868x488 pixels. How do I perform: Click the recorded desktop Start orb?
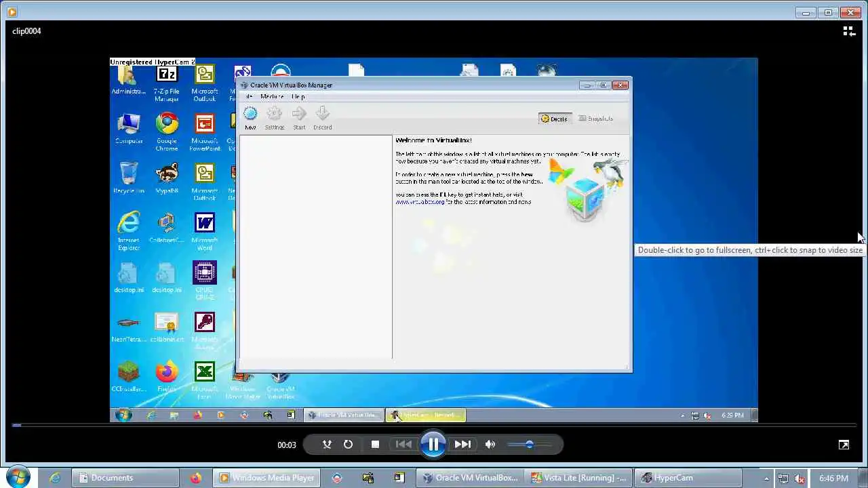[123, 415]
